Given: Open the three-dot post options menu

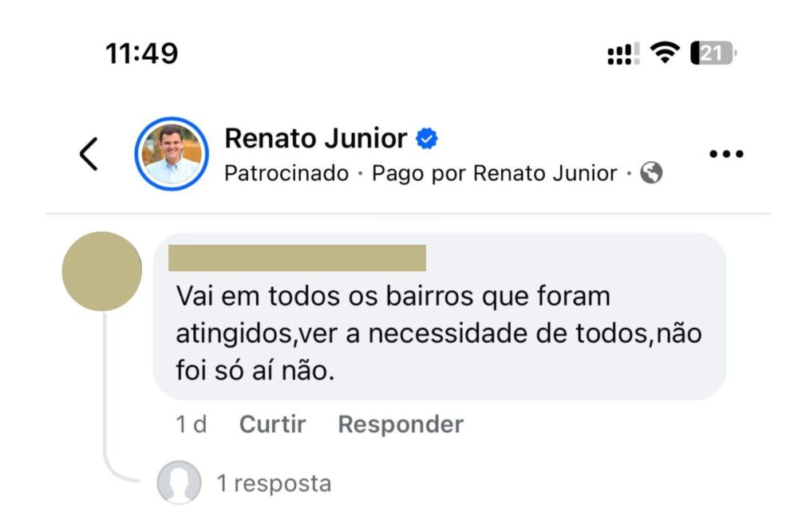Looking at the screenshot, I should pos(726,154).
